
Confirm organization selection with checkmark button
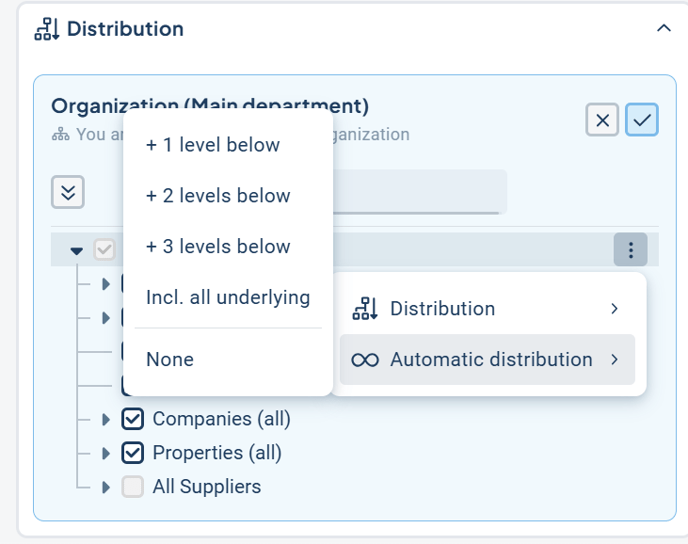click(642, 121)
